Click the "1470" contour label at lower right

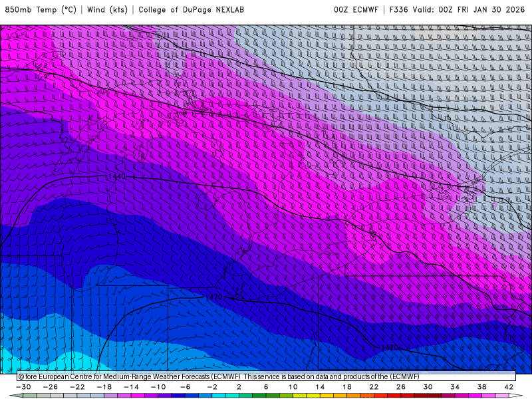click(390, 347)
